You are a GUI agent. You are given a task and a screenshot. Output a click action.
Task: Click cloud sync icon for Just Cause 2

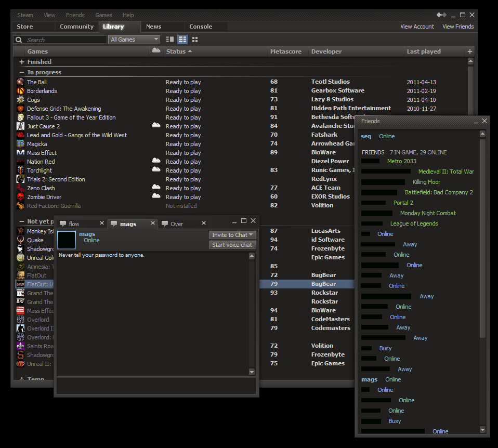[x=156, y=125]
